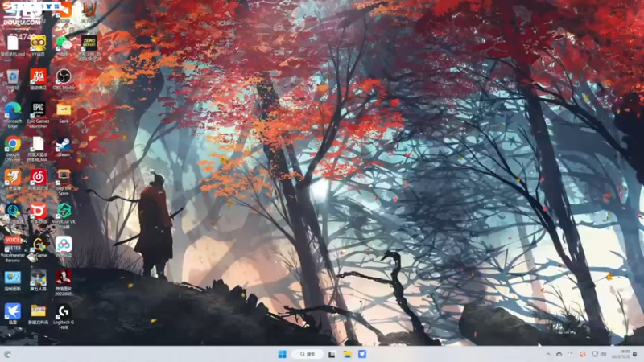This screenshot has height=362, width=644.
Task: Open the 微信图片 image file
Action: (x=64, y=279)
